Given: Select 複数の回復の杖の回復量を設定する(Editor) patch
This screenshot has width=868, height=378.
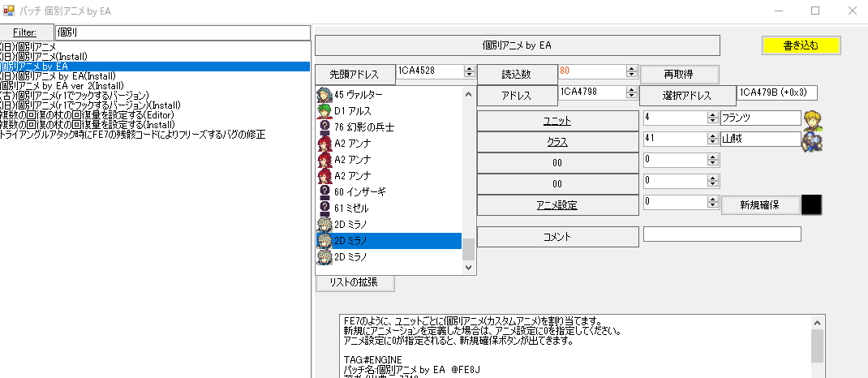Looking at the screenshot, I should point(155,114).
